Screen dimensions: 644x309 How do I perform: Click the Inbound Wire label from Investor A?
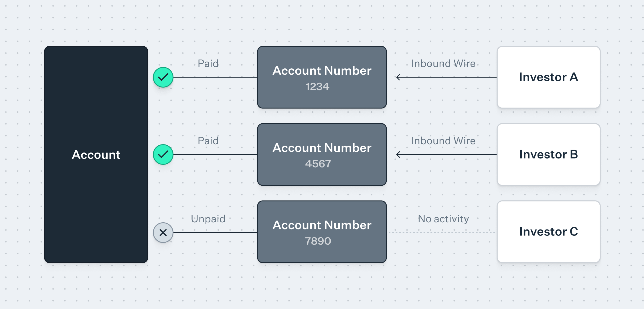click(443, 64)
